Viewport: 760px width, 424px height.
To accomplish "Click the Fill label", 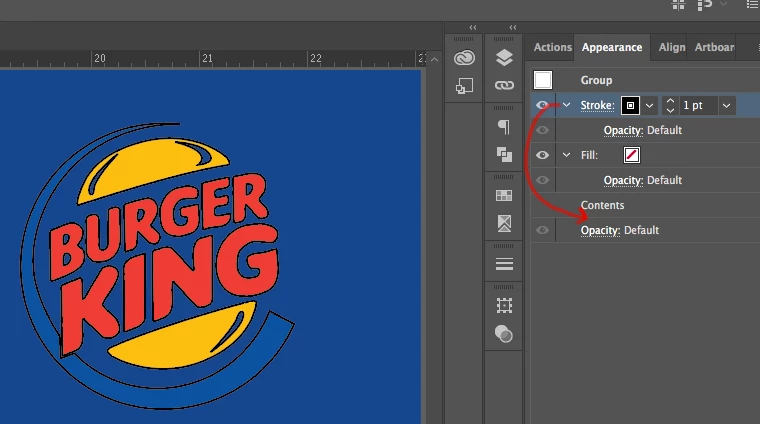I will [589, 156].
